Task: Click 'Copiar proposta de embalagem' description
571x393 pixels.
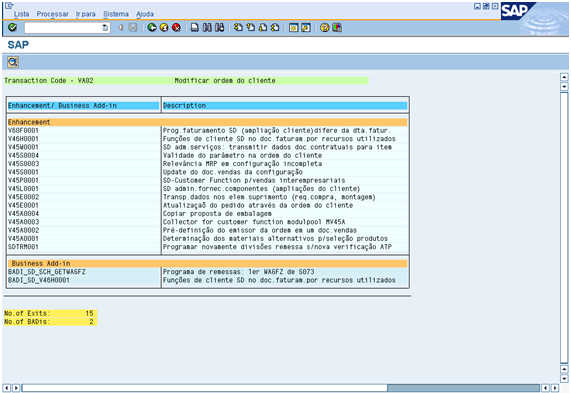Action: click(217, 214)
